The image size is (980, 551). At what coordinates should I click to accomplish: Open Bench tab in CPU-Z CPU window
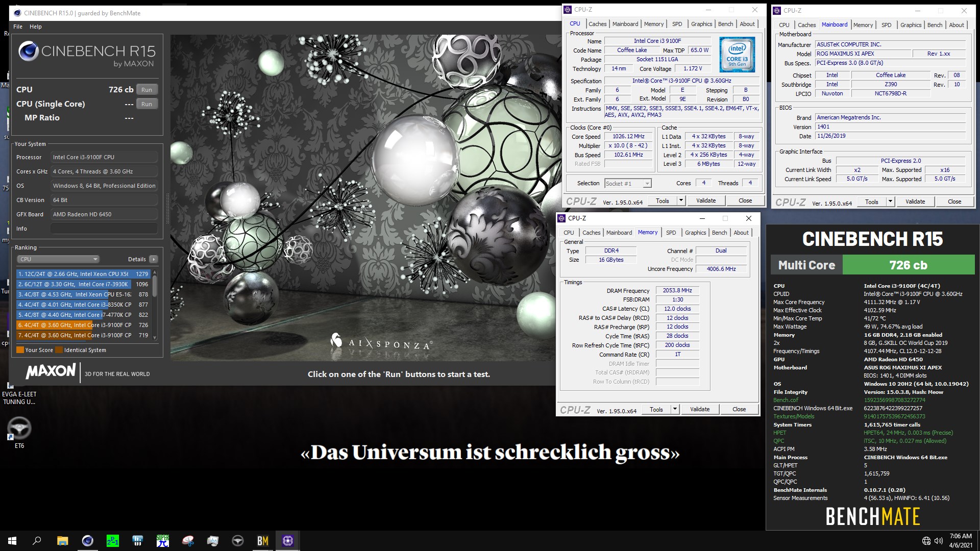[x=725, y=24]
